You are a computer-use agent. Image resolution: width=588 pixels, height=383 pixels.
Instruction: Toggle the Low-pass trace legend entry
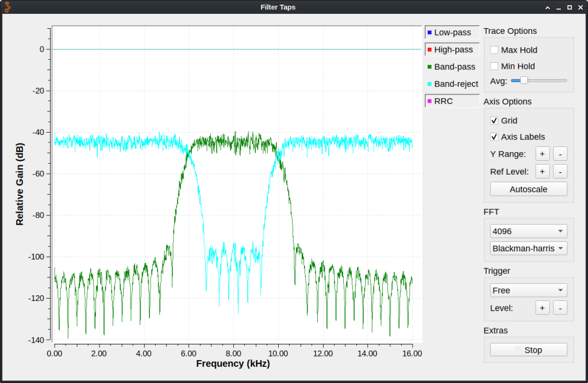pos(452,32)
